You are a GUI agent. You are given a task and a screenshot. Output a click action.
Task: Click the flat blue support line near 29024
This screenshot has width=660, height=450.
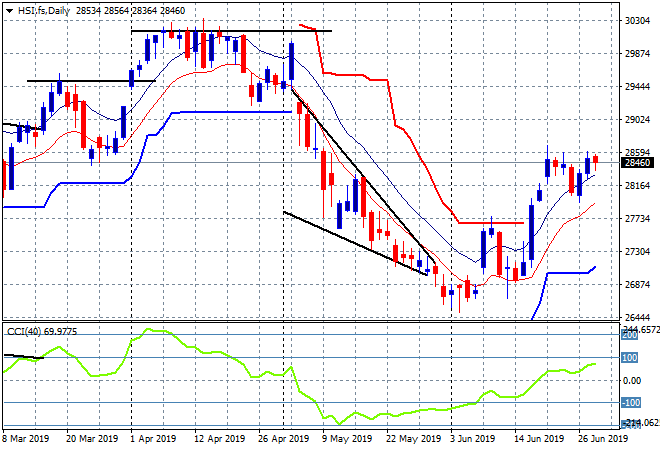click(x=236, y=112)
